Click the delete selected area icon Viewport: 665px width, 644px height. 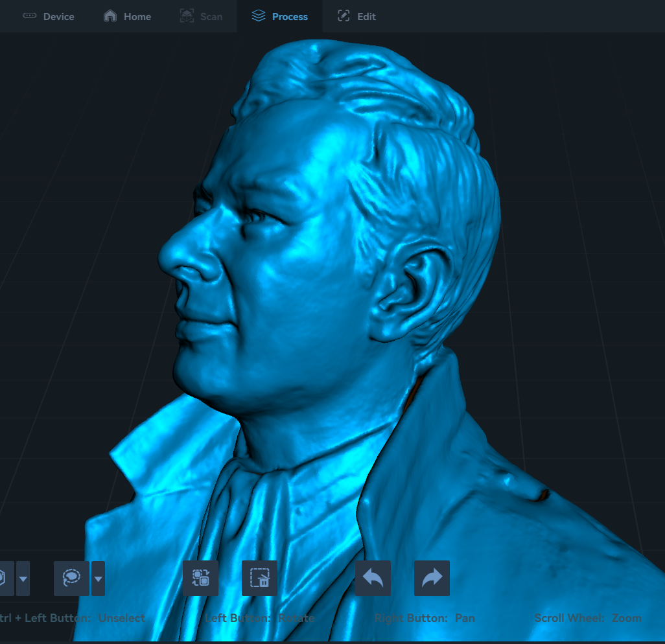click(x=259, y=578)
